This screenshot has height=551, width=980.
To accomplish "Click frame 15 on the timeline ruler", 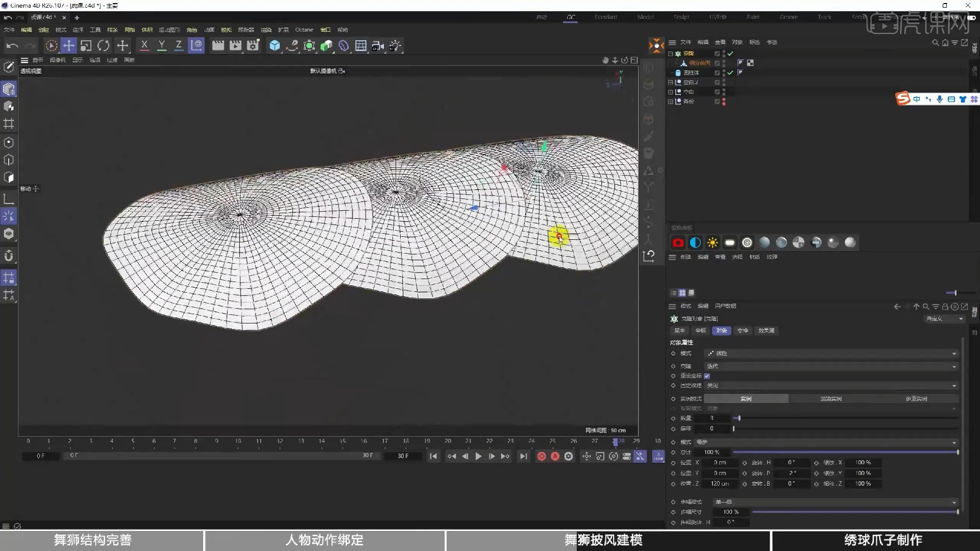I will click(x=343, y=441).
